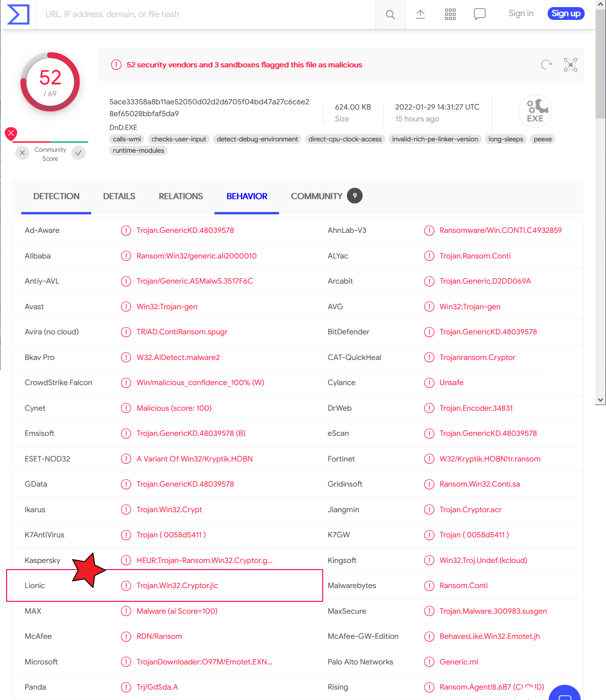Open the comments speech bubble icon
Viewport: 606px width, 700px height.
(x=480, y=14)
